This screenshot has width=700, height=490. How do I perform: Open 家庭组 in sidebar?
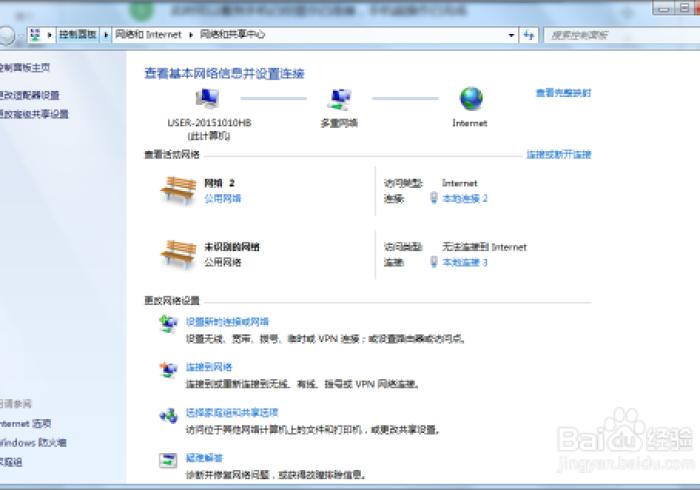click(x=11, y=462)
